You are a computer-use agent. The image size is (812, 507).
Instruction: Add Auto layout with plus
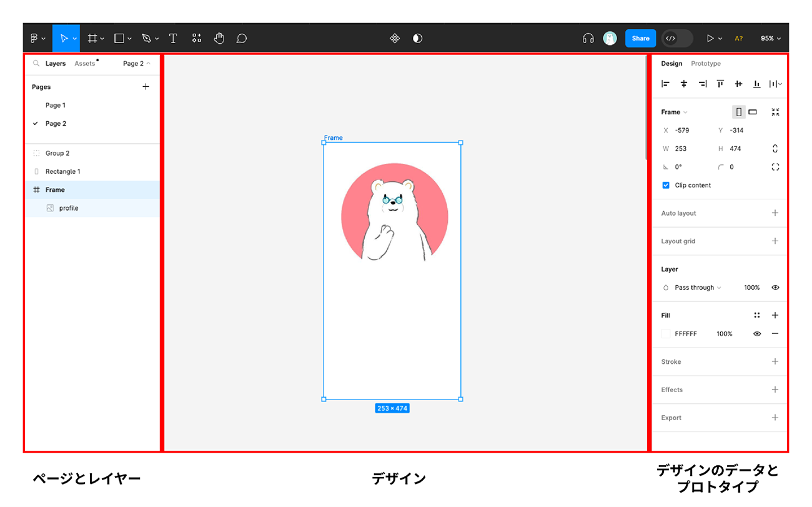coord(775,213)
